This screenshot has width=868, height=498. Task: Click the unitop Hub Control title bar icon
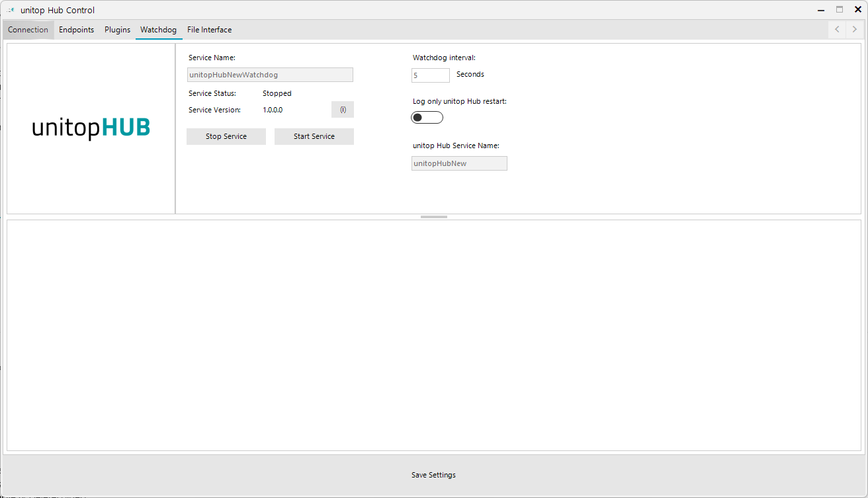(11, 10)
